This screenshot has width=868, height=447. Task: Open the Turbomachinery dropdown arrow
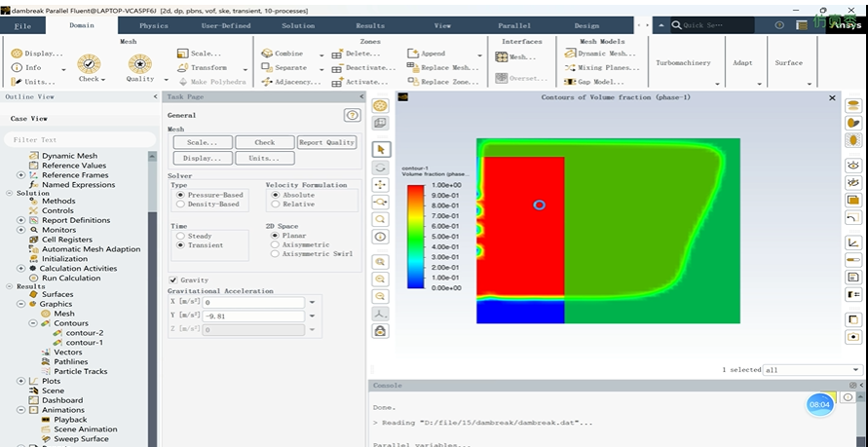pos(717,84)
